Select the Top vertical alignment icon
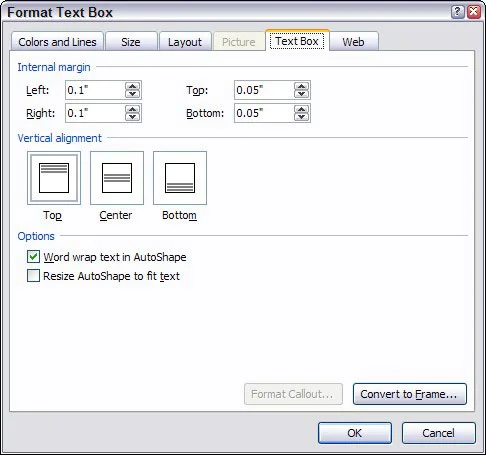This screenshot has height=455, width=486. (54, 178)
